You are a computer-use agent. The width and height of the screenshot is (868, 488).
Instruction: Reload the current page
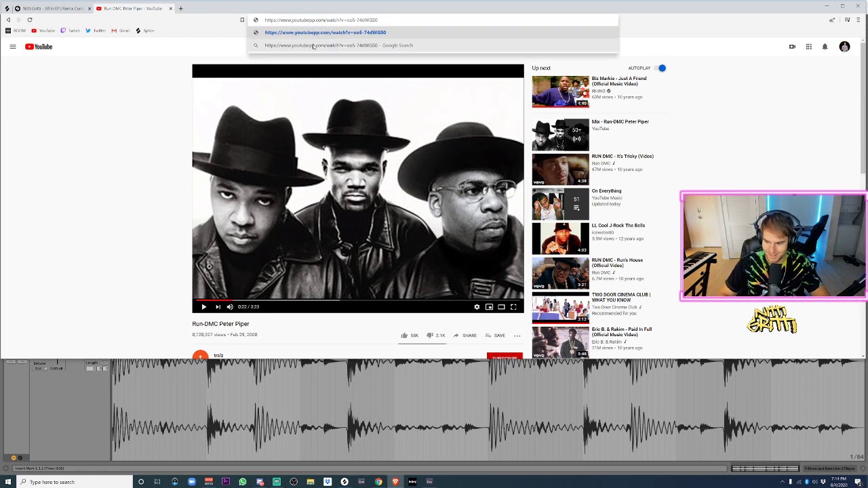(x=30, y=20)
